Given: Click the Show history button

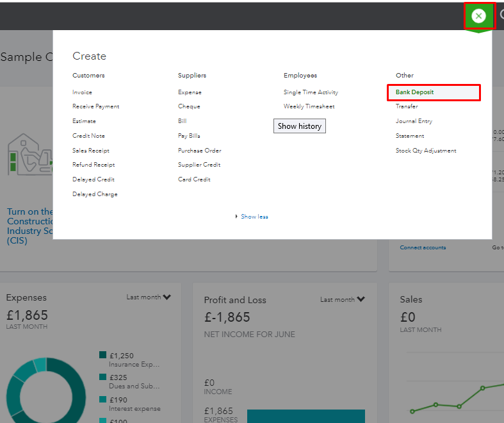Looking at the screenshot, I should (300, 126).
